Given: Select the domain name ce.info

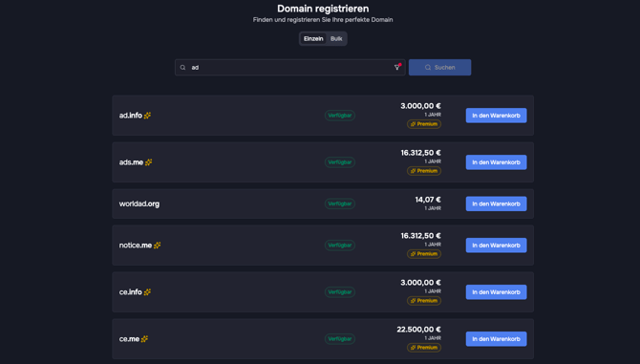Looking at the screenshot, I should (x=131, y=292).
